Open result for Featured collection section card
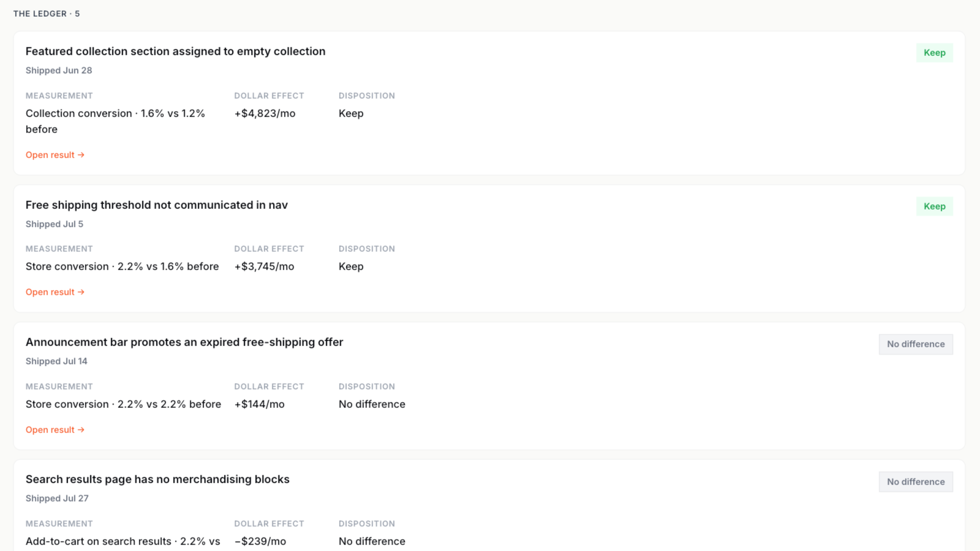The height and width of the screenshot is (551, 980). pyautogui.click(x=55, y=155)
